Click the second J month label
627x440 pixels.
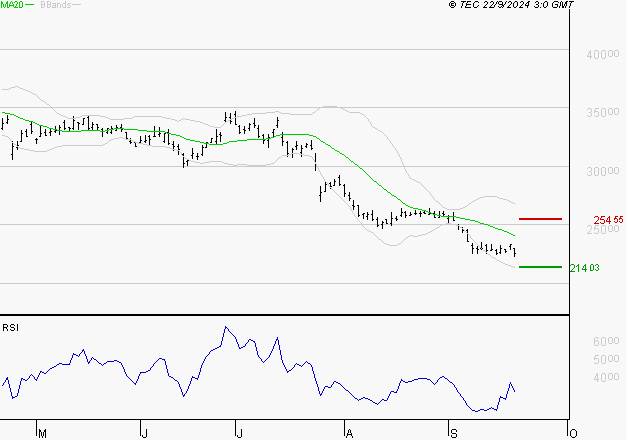[x=240, y=434]
